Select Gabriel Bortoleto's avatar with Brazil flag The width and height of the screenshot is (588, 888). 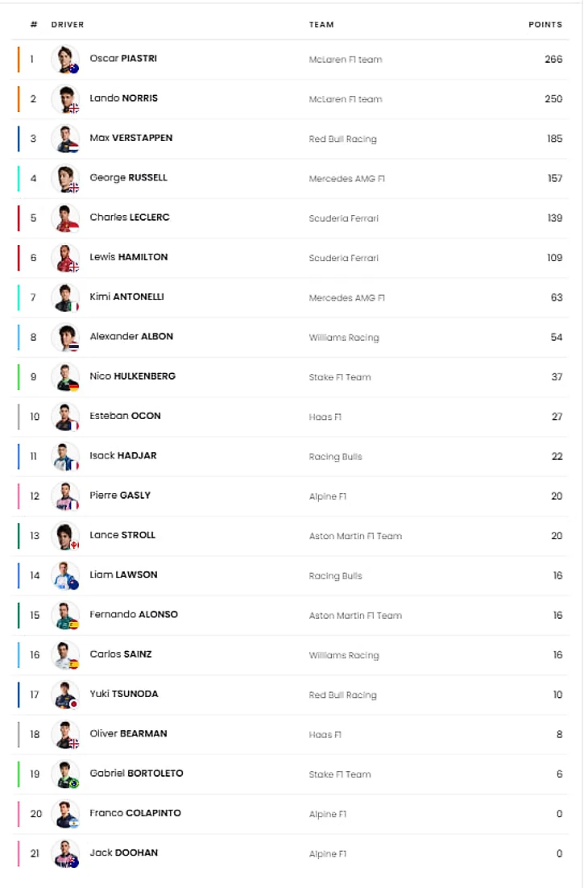coord(65,774)
